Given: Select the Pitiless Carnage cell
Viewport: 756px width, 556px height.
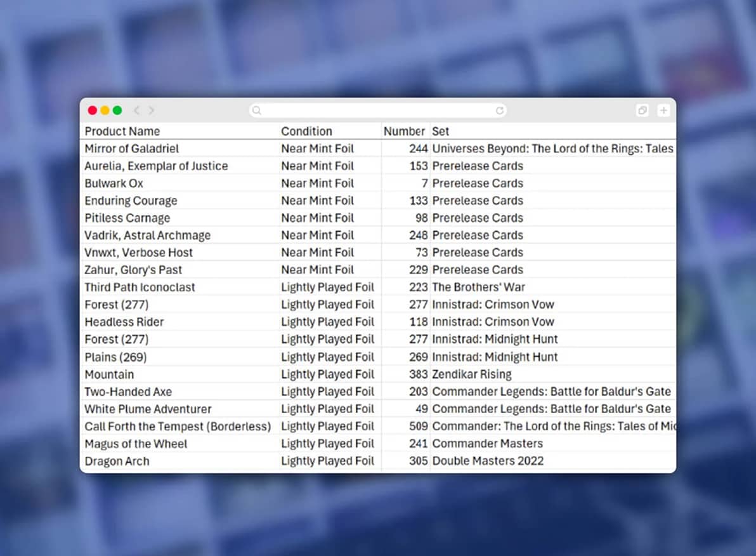Looking at the screenshot, I should pyautogui.click(x=127, y=218).
